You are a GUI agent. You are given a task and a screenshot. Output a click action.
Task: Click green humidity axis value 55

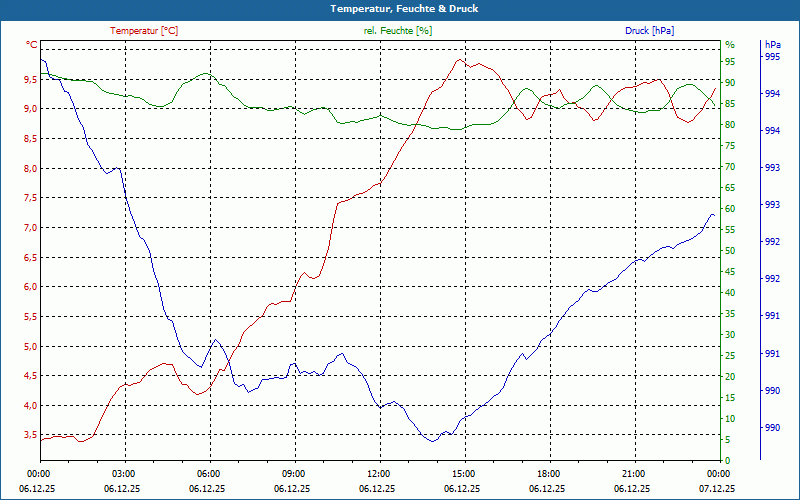[x=730, y=230]
